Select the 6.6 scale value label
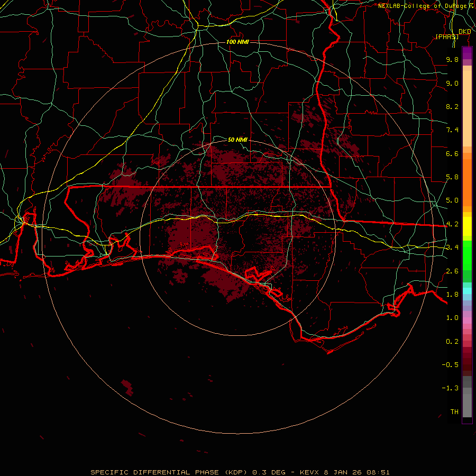The image size is (476, 476). (452, 153)
